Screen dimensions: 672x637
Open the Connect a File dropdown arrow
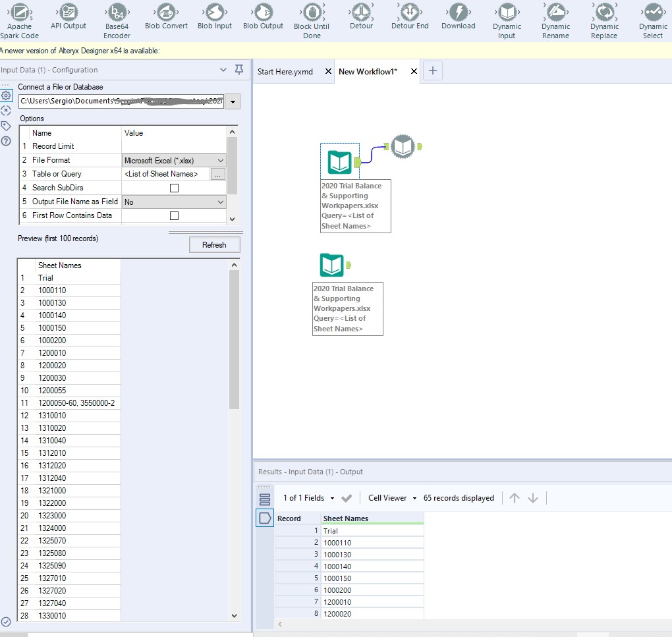pyautogui.click(x=233, y=101)
